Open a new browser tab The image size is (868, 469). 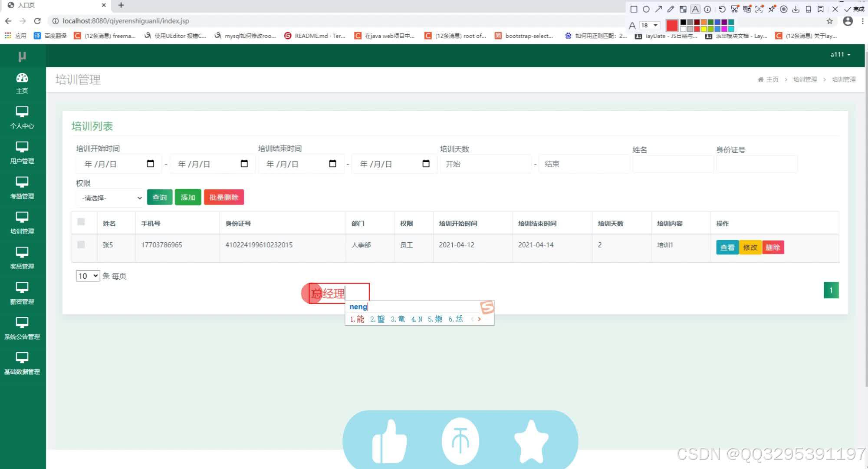[x=121, y=5]
